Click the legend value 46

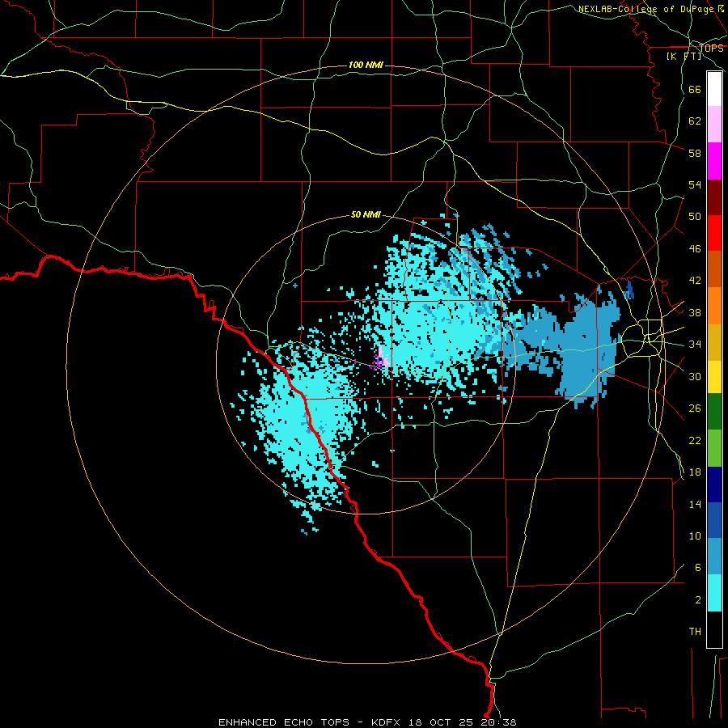point(695,249)
